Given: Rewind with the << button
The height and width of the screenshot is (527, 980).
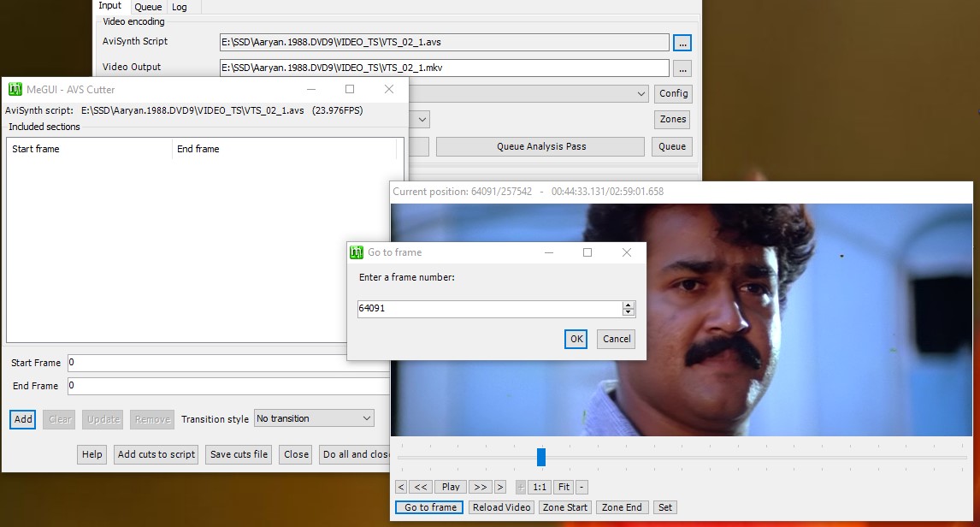Looking at the screenshot, I should (x=421, y=487).
